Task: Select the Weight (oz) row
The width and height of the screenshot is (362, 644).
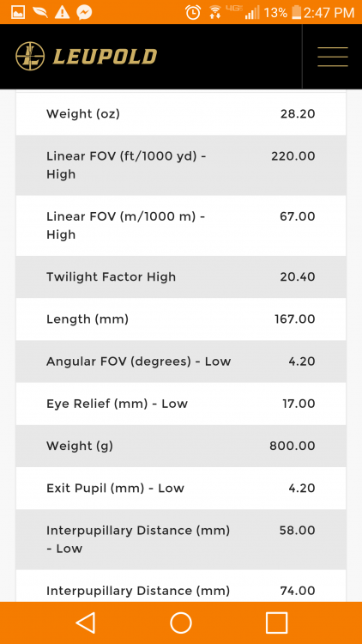Action: [x=181, y=113]
